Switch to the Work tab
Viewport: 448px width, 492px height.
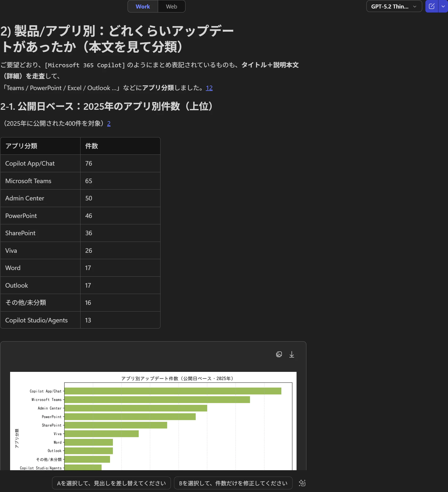tap(143, 6)
